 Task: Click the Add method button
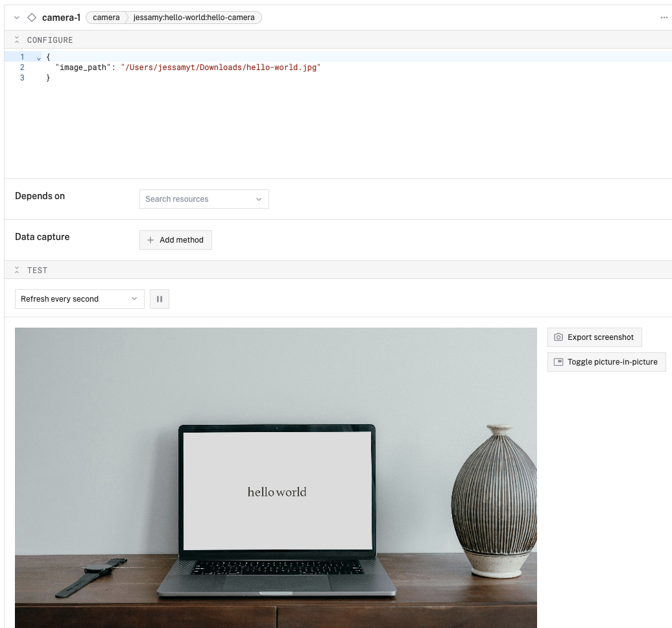click(x=176, y=240)
